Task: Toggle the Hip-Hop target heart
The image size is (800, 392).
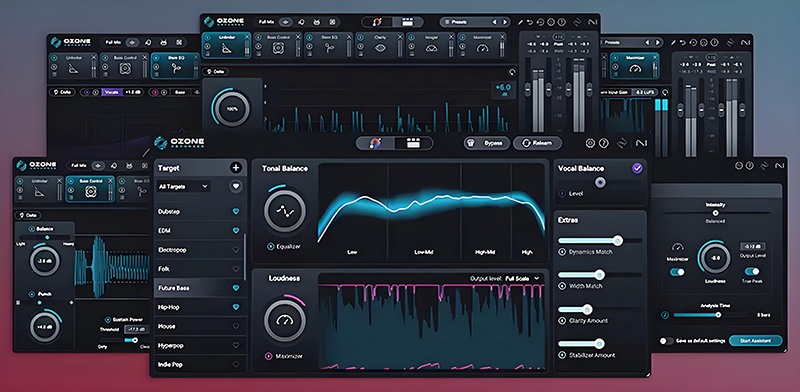Action: click(236, 307)
